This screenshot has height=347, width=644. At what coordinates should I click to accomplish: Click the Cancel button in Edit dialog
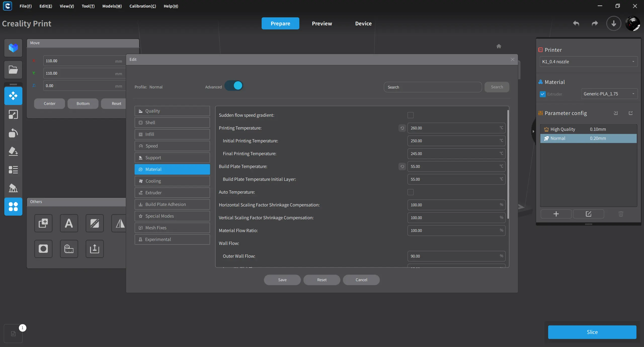(x=361, y=280)
